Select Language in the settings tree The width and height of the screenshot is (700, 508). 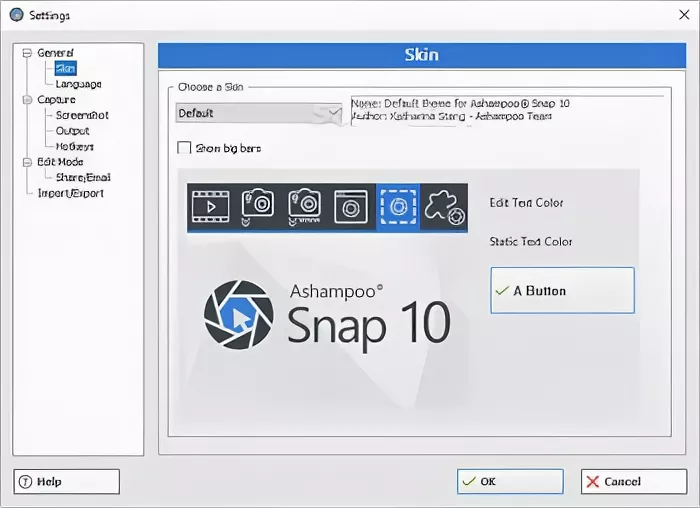(78, 84)
